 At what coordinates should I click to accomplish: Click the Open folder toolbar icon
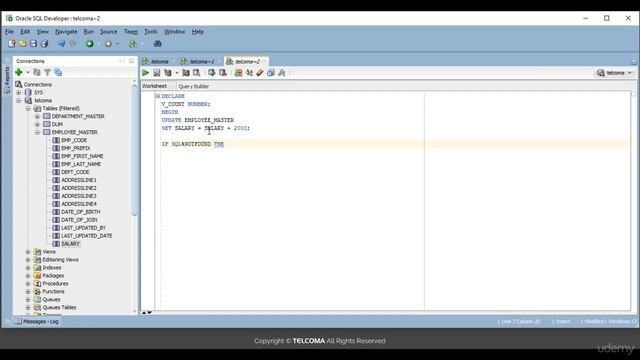coord(22,44)
